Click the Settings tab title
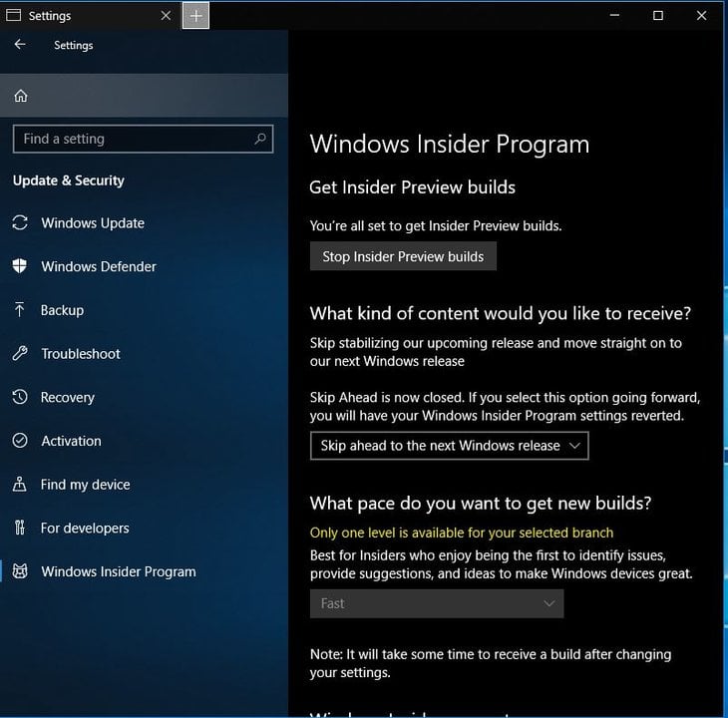The height and width of the screenshot is (718, 728). click(x=50, y=16)
